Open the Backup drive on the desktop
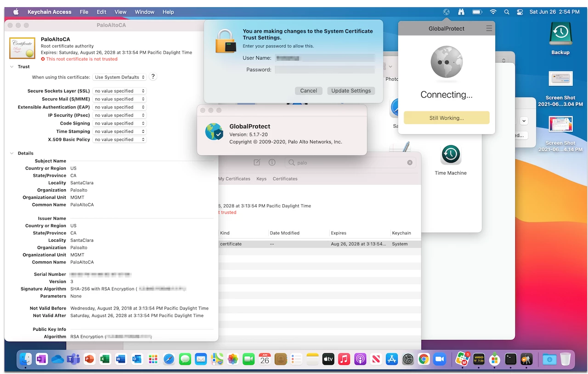This screenshot has height=374, width=588. point(560,39)
